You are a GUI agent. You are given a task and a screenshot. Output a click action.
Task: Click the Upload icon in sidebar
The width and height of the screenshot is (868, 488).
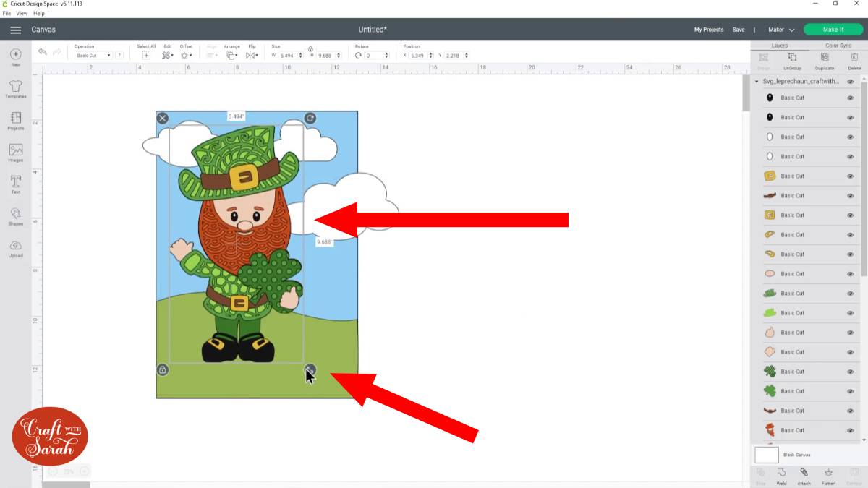[x=16, y=247]
